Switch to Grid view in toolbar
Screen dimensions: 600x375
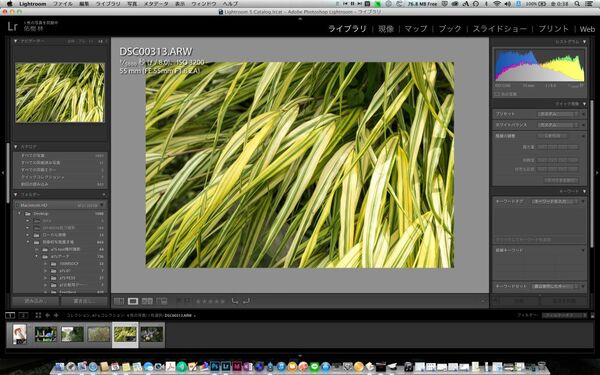pos(119,301)
